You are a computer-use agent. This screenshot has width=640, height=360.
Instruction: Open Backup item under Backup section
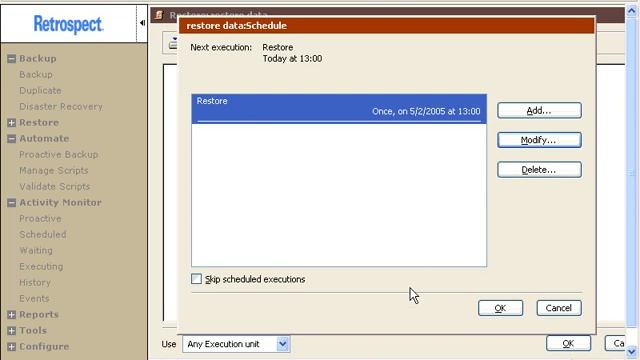[x=36, y=75]
